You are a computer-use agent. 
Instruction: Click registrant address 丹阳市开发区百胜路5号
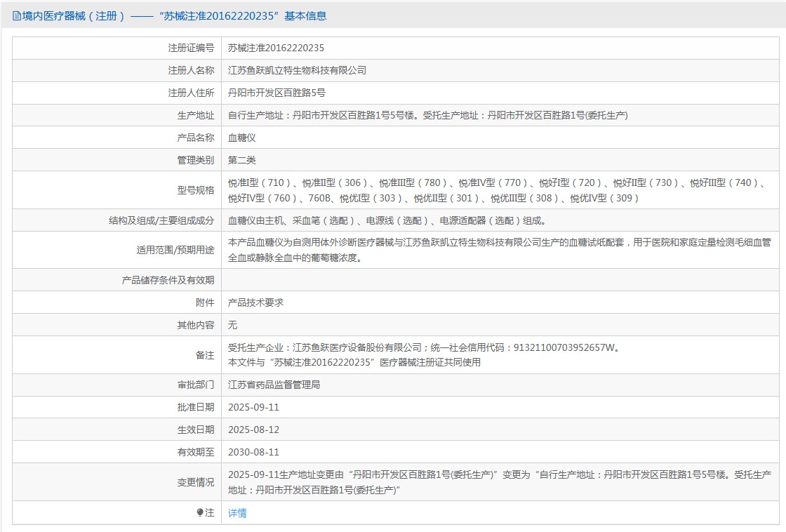click(x=277, y=93)
